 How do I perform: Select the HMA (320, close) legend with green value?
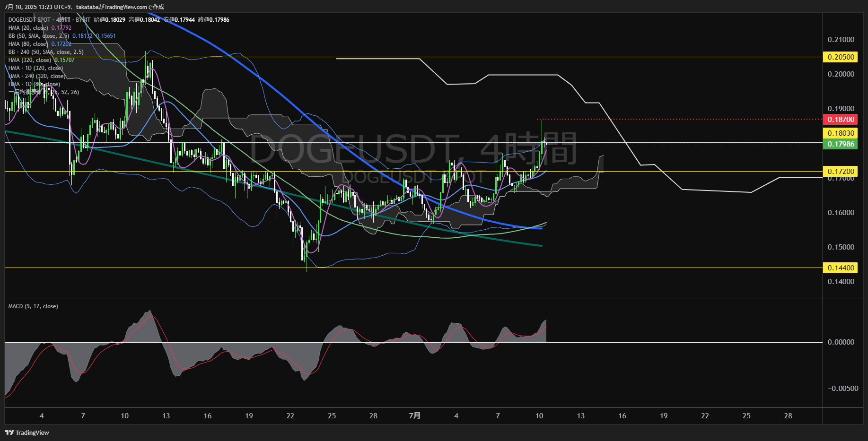coord(30,60)
